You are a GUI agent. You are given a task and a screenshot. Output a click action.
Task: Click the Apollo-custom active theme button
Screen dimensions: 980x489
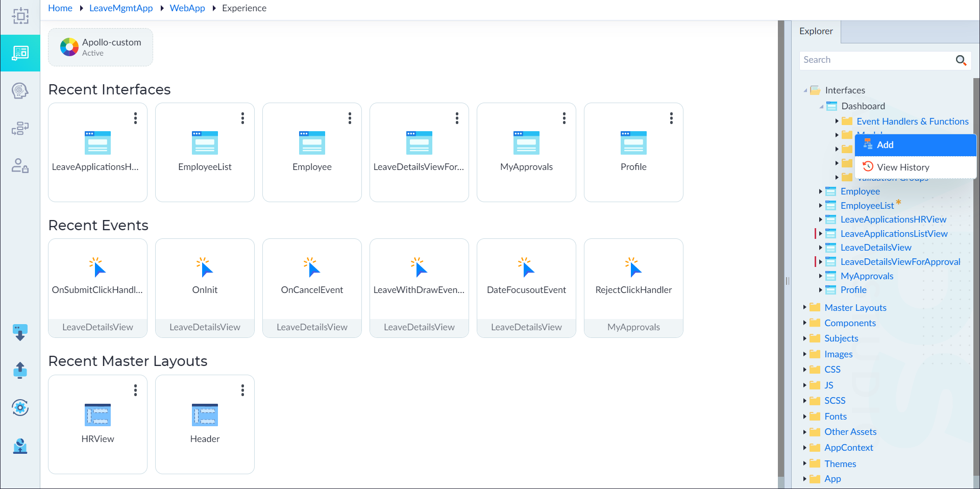pos(101,47)
